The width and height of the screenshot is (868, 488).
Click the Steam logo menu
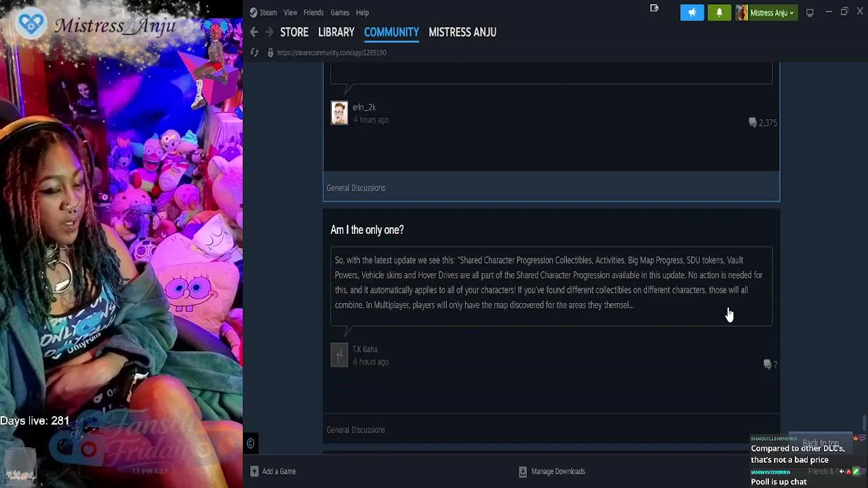(x=263, y=12)
